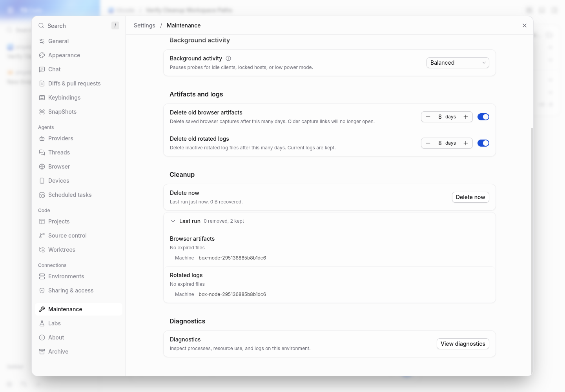
Task: Increase browser artifacts retention days with plus
Action: pos(466,117)
